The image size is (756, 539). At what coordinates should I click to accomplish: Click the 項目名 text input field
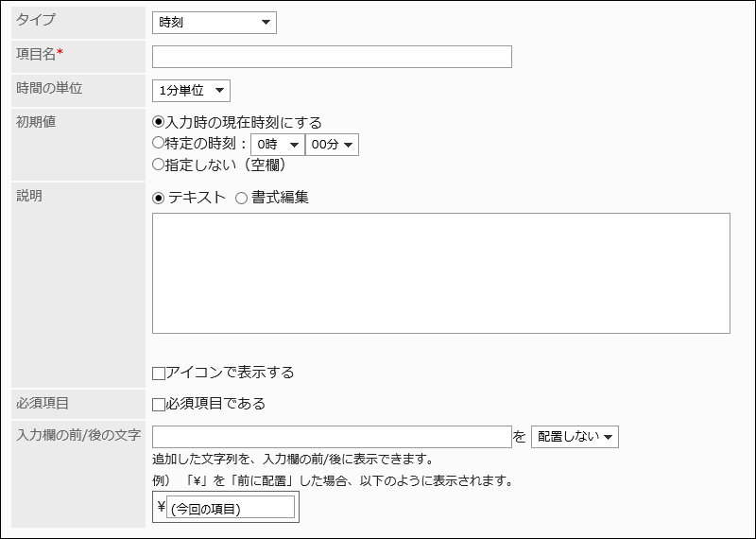(x=332, y=57)
